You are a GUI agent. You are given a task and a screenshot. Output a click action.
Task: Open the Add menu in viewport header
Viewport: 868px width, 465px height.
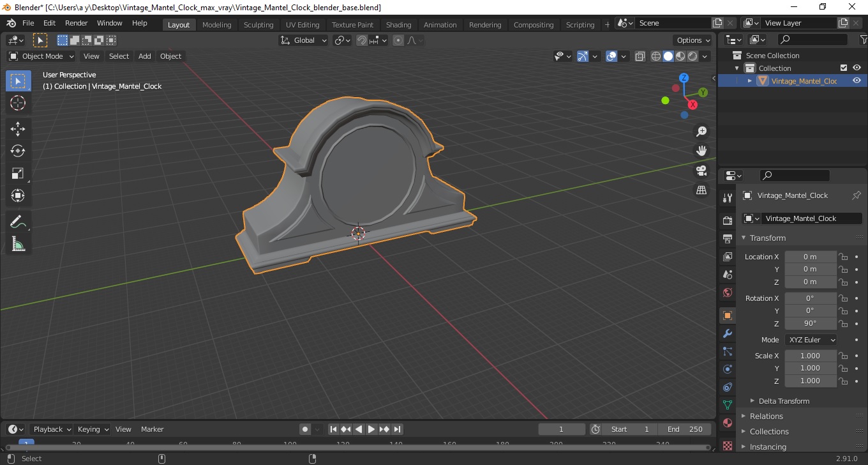coord(145,56)
